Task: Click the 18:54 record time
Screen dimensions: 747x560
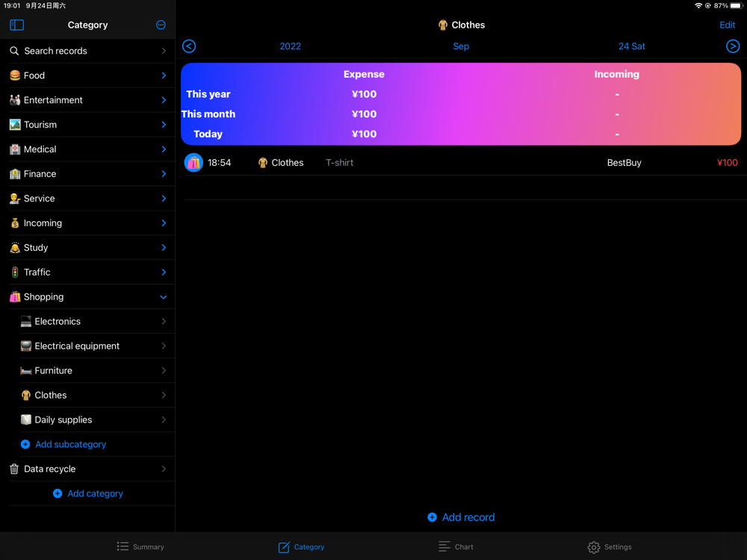Action: (219, 162)
